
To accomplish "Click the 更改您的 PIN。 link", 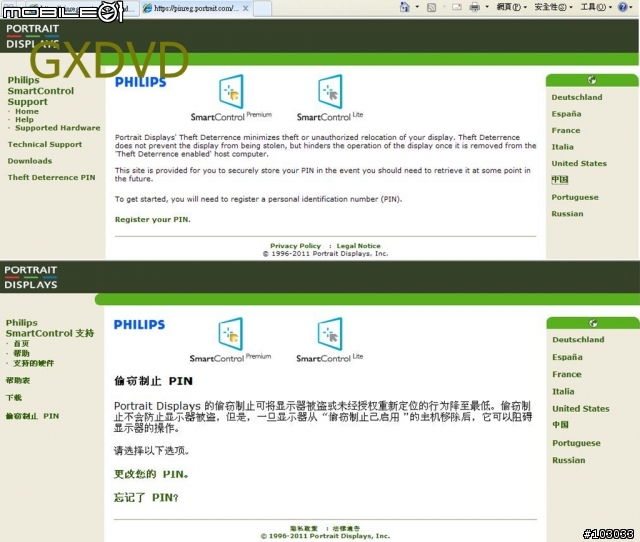I will point(151,474).
